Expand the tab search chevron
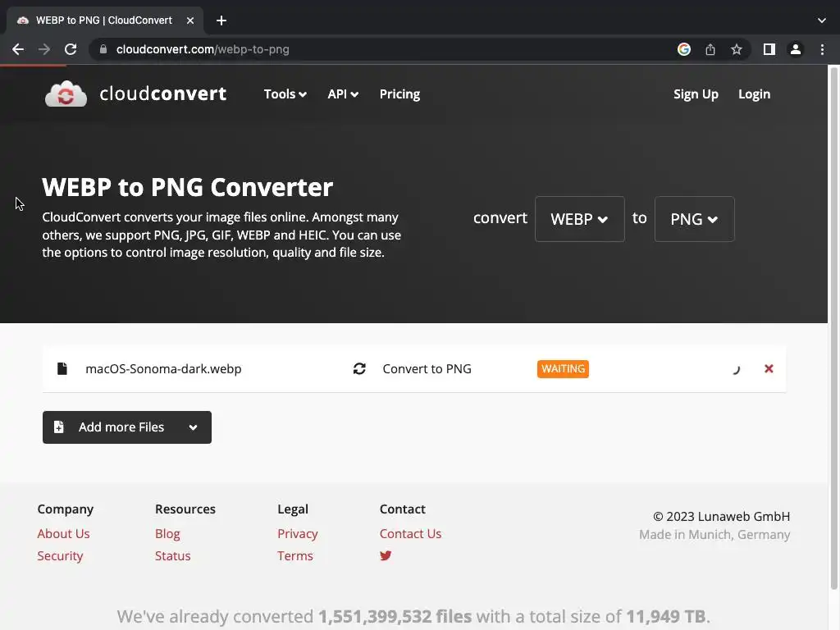This screenshot has width=840, height=630. [x=821, y=21]
